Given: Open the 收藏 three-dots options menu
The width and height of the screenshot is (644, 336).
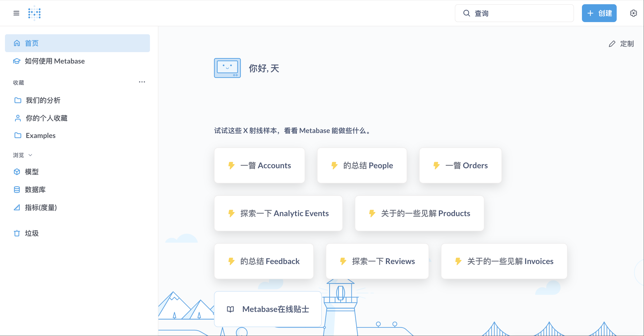Looking at the screenshot, I should 142,82.
